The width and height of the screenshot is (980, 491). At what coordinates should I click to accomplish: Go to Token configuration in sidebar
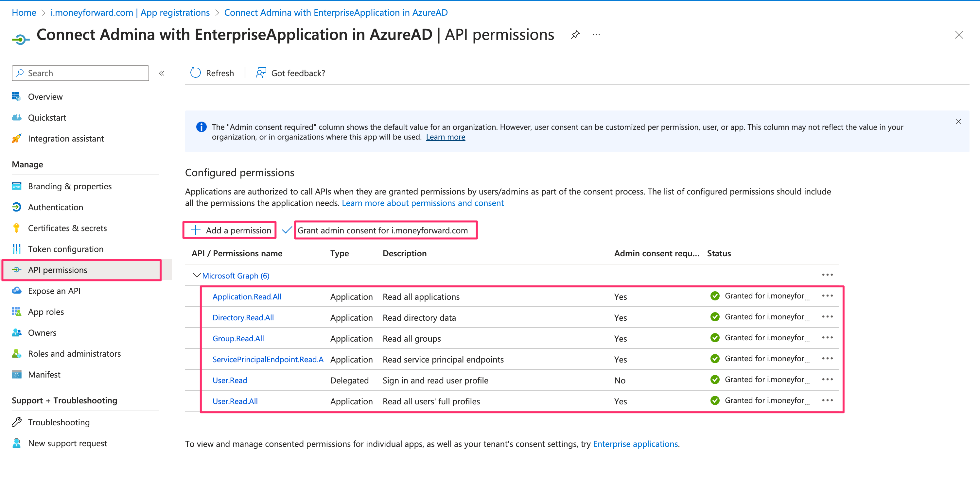65,249
